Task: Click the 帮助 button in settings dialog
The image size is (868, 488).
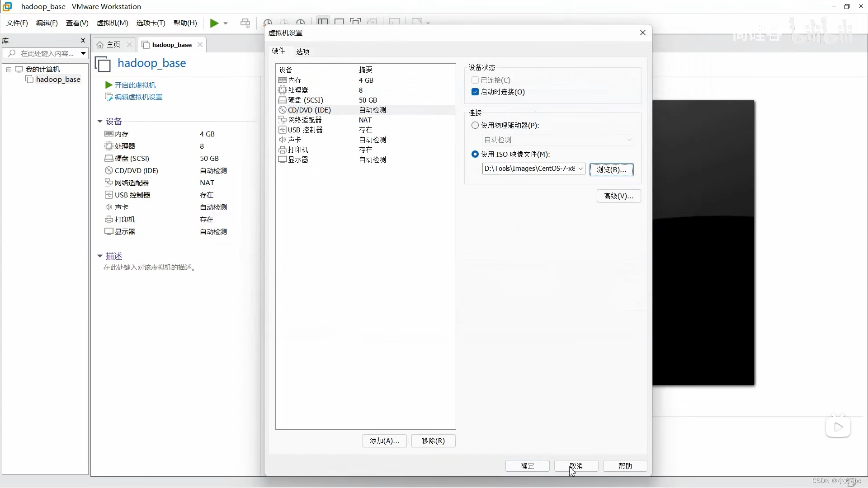Action: pyautogui.click(x=625, y=466)
